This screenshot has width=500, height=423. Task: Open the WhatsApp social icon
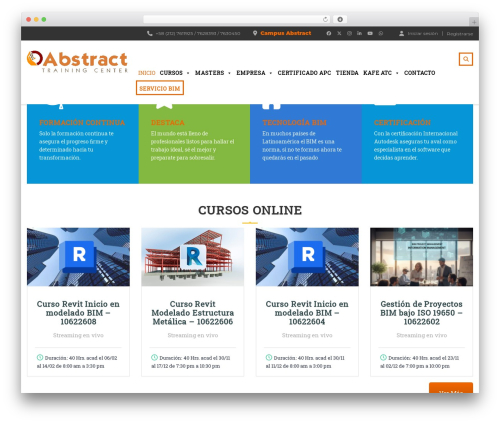381,33
